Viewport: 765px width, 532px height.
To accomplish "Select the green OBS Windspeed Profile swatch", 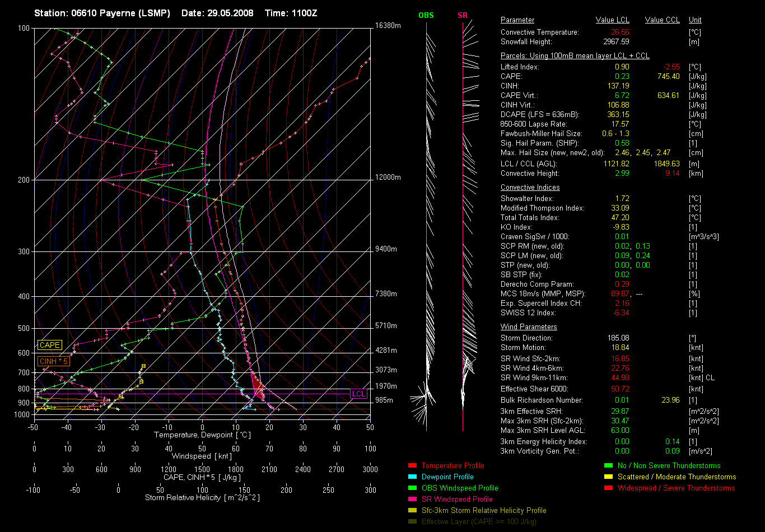I will [412, 488].
